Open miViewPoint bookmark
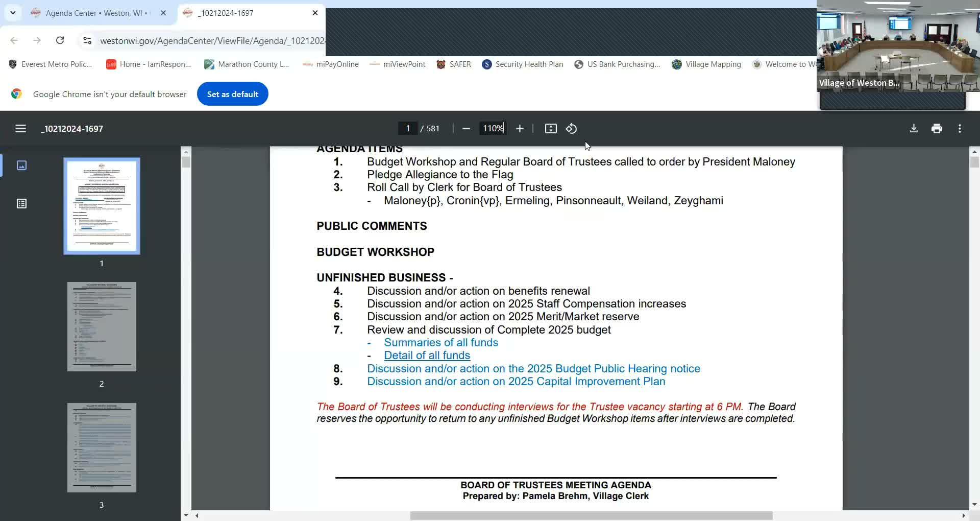This screenshot has width=980, height=521. [x=398, y=64]
